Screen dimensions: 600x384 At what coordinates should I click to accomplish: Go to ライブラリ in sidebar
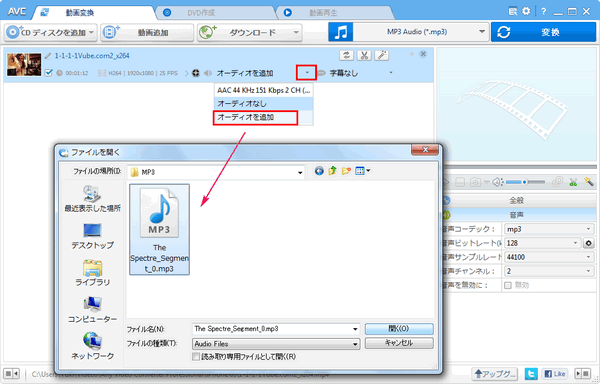click(x=92, y=273)
